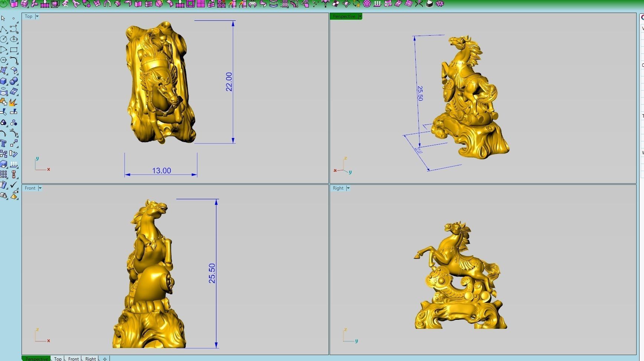
Task: Select the Text object tool
Action: pos(3,143)
